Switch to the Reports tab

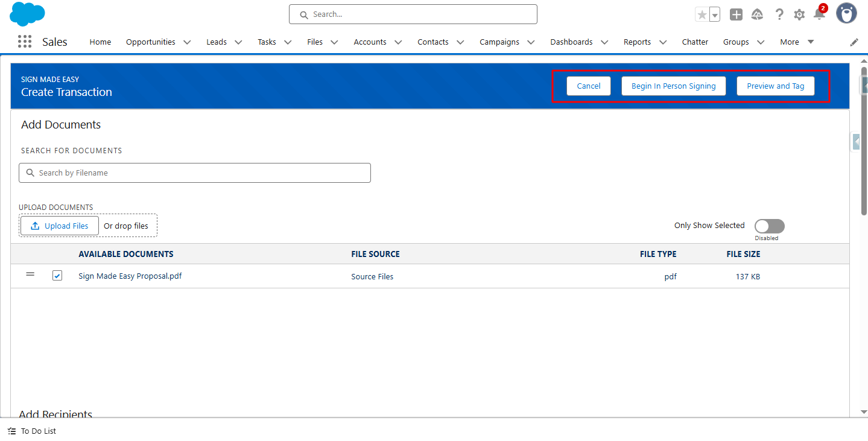637,42
